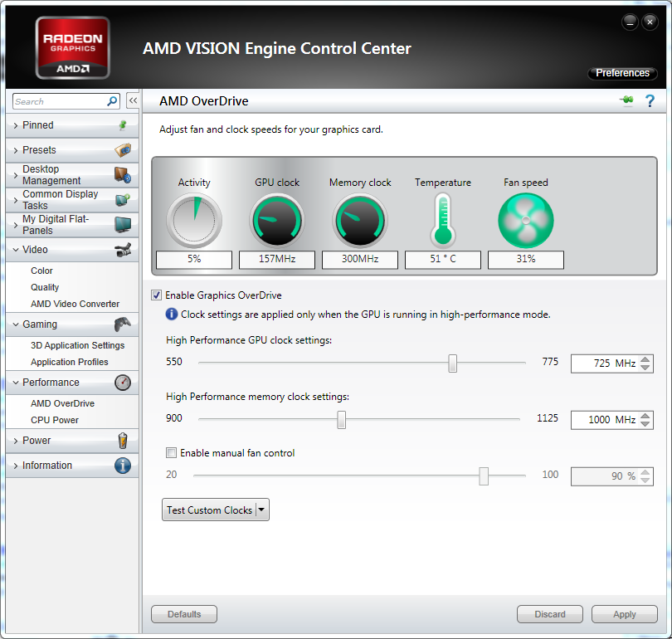672x639 pixels.
Task: Click the Fan speed fan icon
Action: click(526, 220)
